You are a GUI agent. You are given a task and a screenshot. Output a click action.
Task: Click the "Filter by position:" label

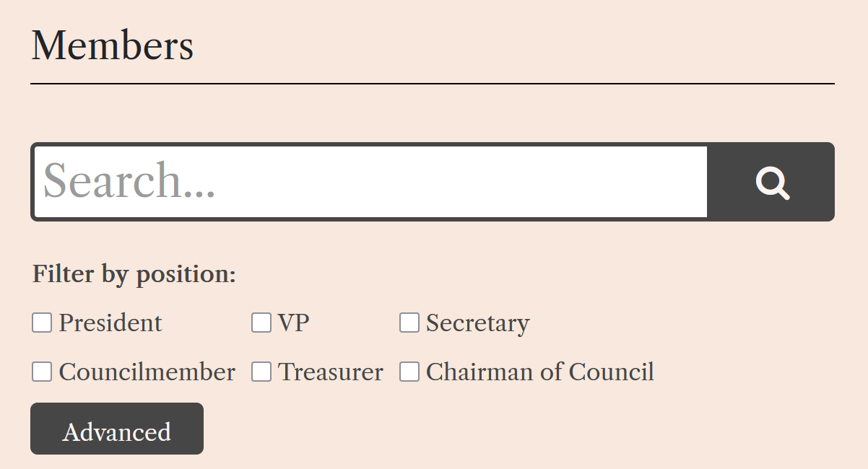(134, 274)
